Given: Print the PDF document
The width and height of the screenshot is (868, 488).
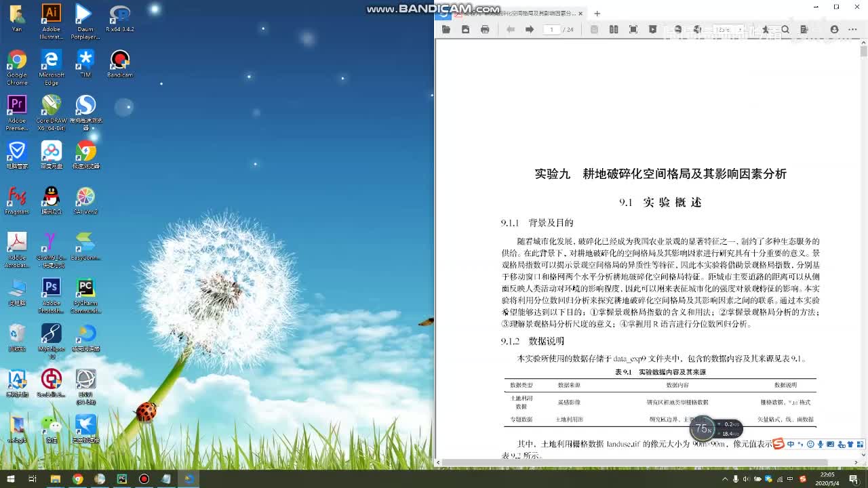Looking at the screenshot, I should (x=485, y=30).
